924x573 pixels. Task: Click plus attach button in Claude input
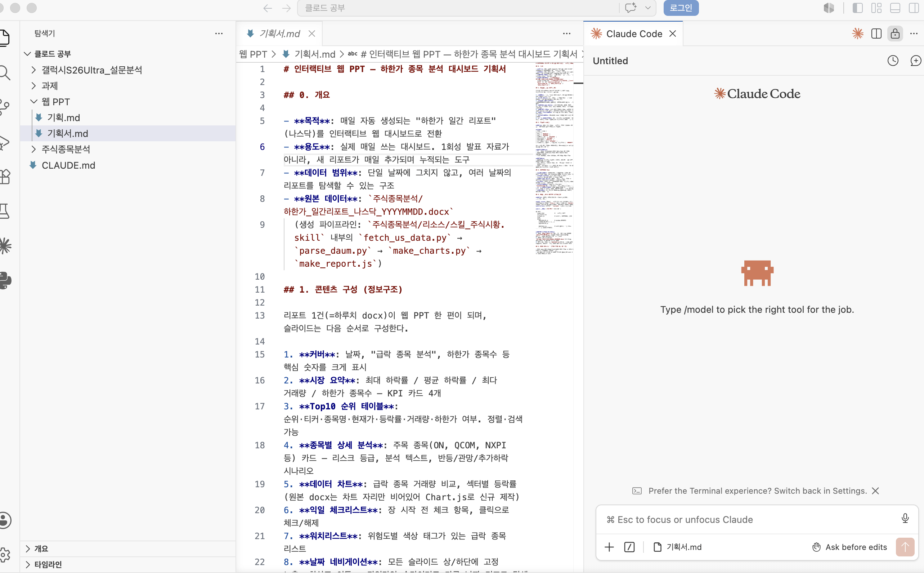click(x=609, y=547)
